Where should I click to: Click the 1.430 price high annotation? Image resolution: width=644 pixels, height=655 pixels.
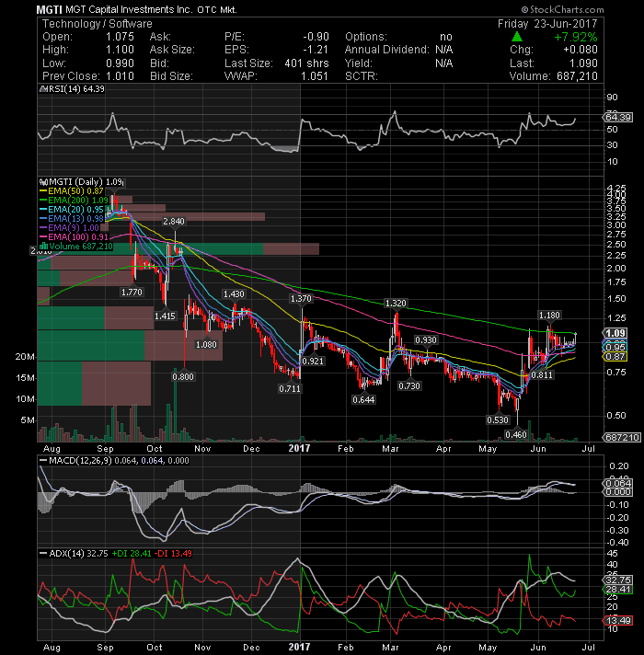click(x=234, y=294)
